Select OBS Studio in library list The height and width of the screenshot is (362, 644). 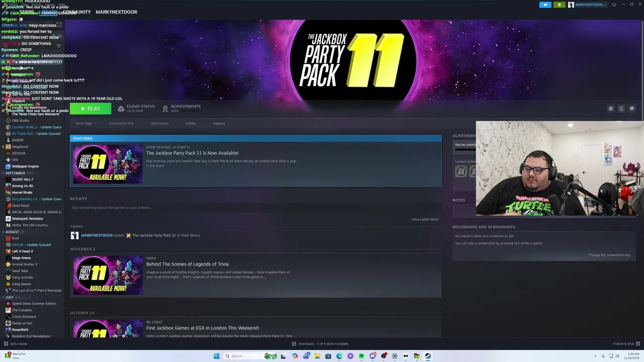tap(20, 121)
